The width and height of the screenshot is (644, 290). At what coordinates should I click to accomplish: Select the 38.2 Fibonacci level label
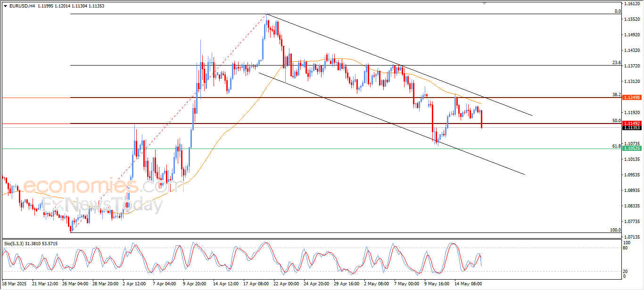coord(617,94)
